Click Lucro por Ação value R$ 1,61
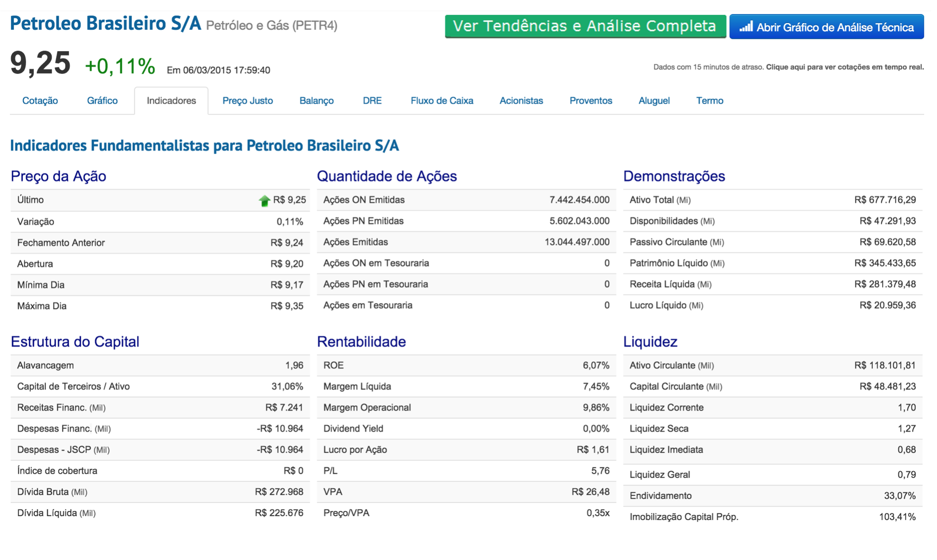 click(593, 450)
